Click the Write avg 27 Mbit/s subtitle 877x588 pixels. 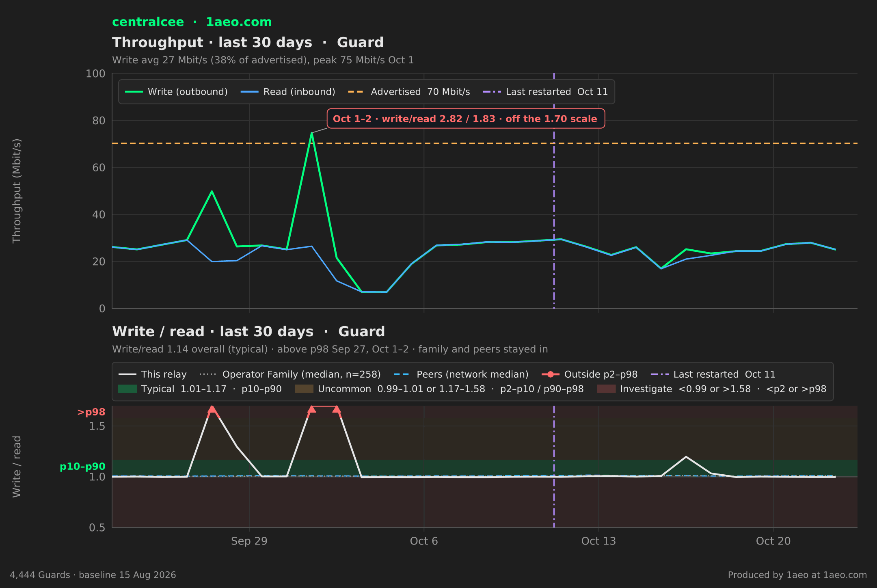pos(263,60)
